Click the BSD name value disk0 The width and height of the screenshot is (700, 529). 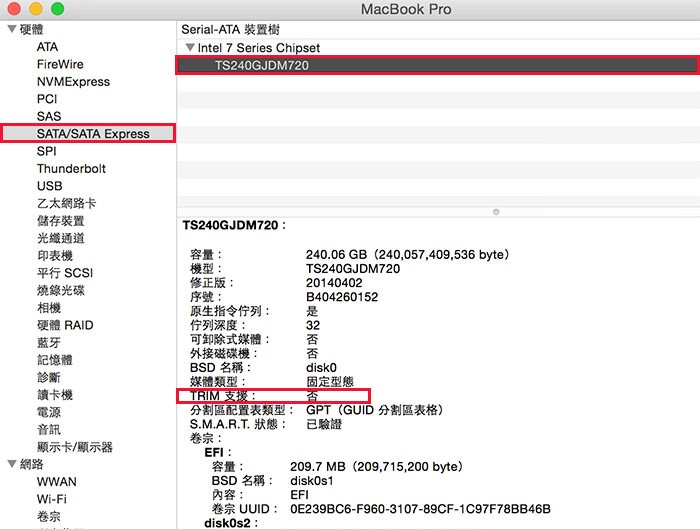pyautogui.click(x=321, y=367)
